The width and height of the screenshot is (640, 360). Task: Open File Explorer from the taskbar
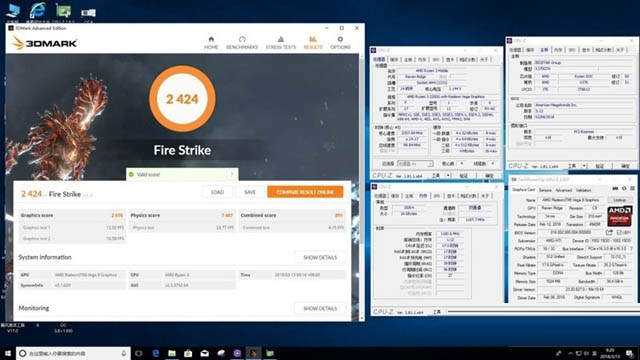click(172, 353)
